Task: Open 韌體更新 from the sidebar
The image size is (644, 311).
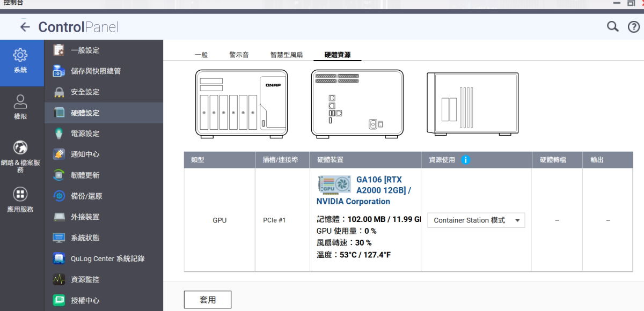Action: click(85, 175)
